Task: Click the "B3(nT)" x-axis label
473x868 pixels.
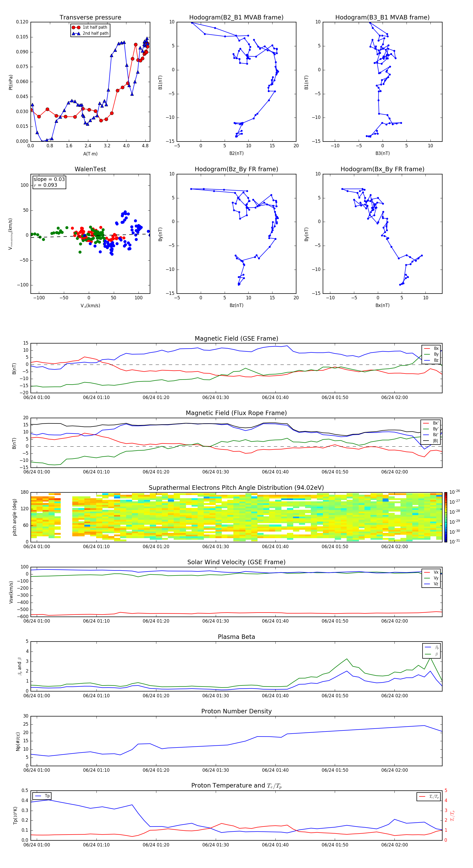Action: tap(382, 154)
